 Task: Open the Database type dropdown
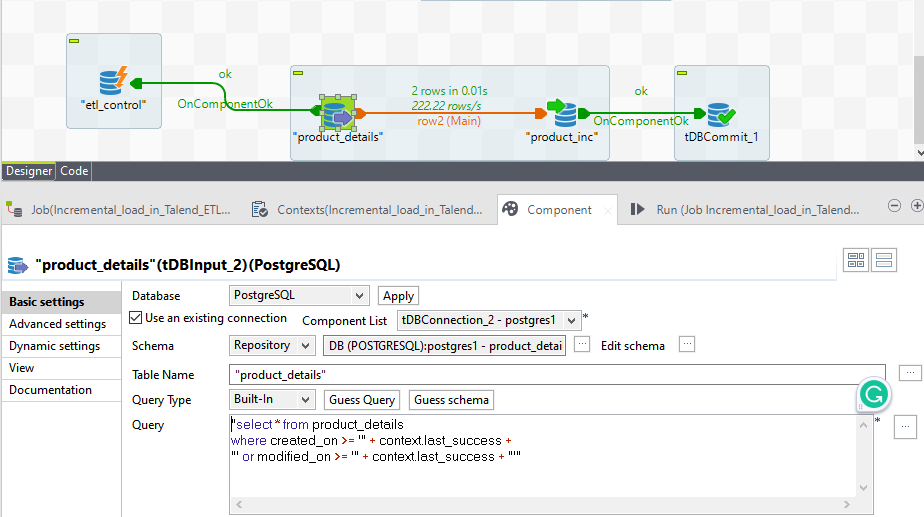coord(299,296)
